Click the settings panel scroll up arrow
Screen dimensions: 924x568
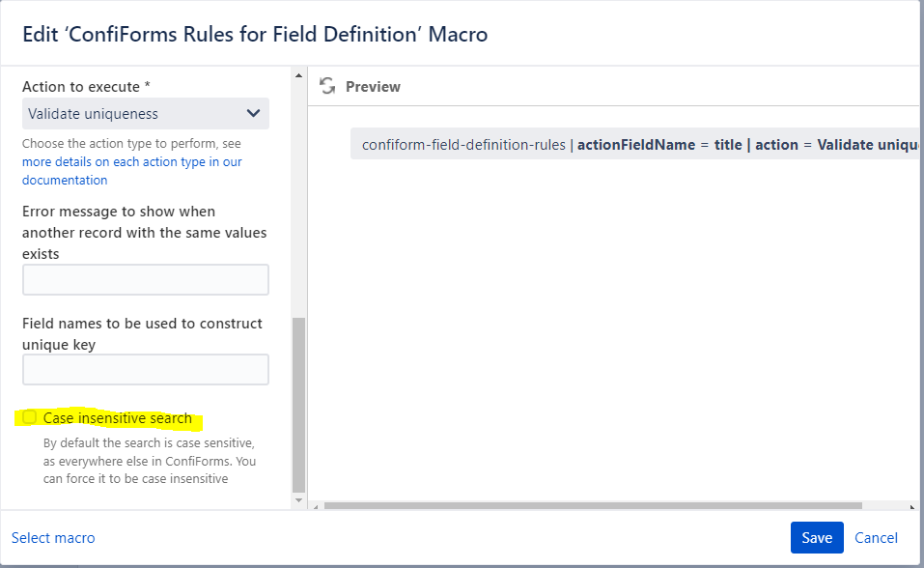click(x=298, y=75)
